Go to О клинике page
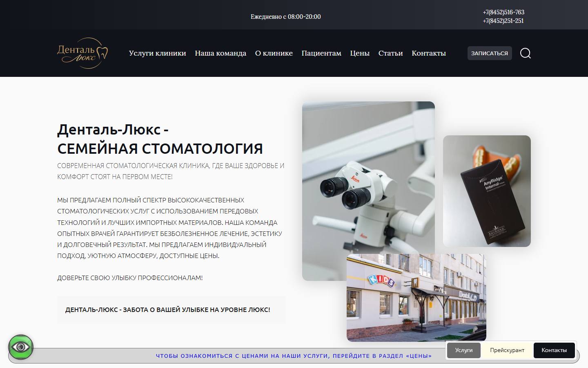588x368 pixels. [x=274, y=53]
